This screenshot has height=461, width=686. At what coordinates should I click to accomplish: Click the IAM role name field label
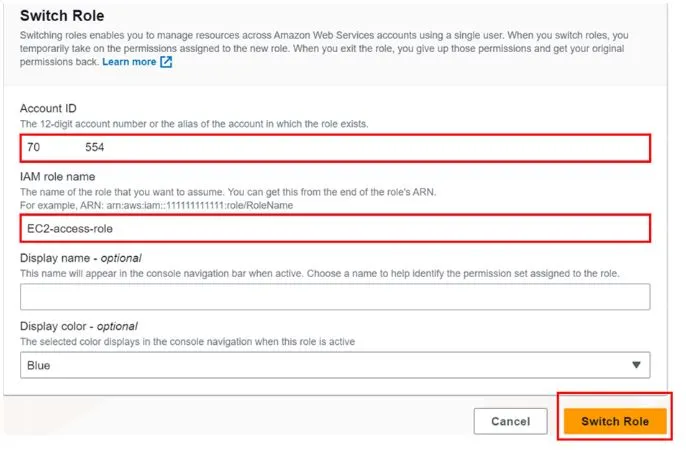tap(57, 177)
